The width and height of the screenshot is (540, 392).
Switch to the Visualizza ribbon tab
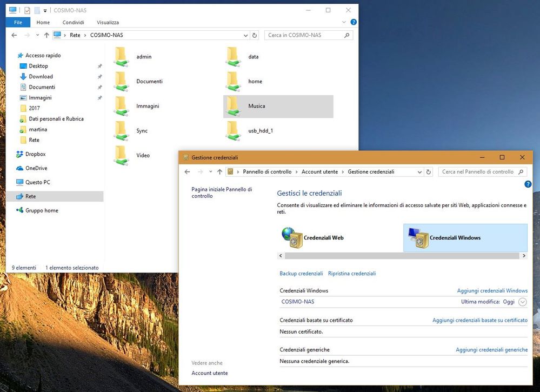[x=108, y=22]
